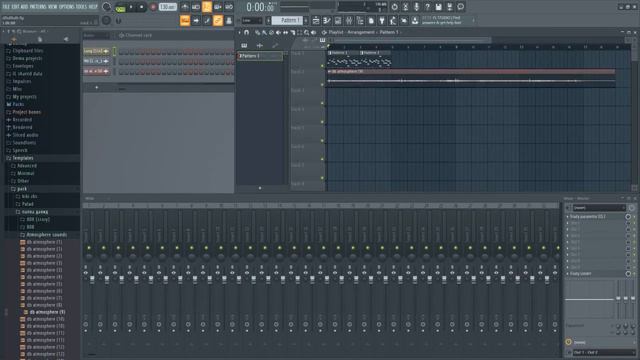Click the save floppy disk icon
Screen dimensions: 640x360
(x=438, y=7)
